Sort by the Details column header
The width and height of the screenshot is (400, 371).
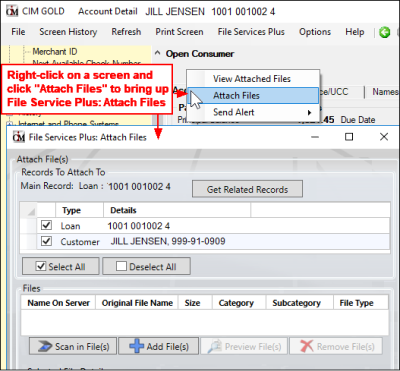coord(177,210)
